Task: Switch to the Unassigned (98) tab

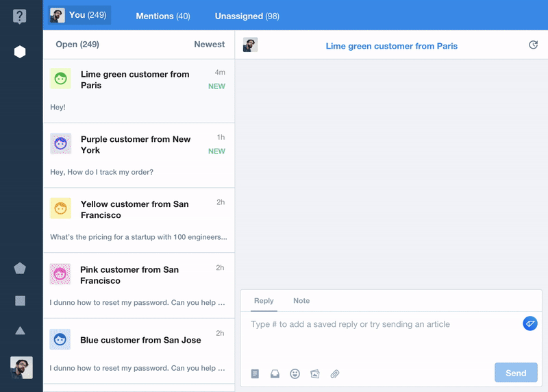Action: (x=247, y=16)
